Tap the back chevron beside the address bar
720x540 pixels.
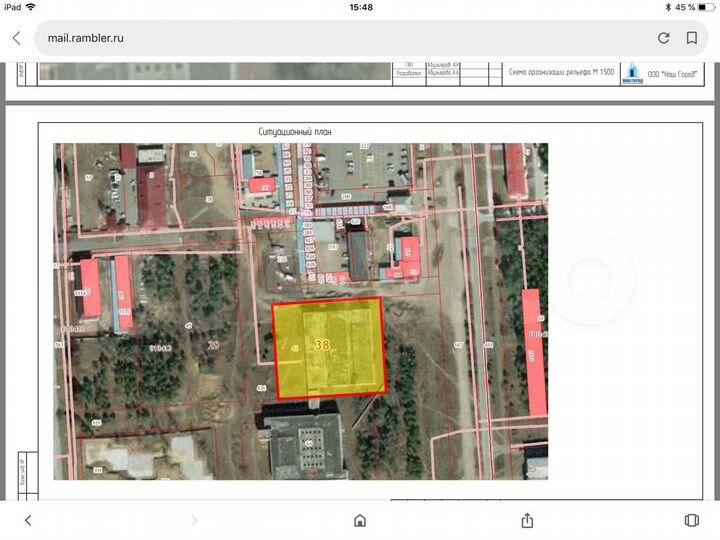click(16, 38)
